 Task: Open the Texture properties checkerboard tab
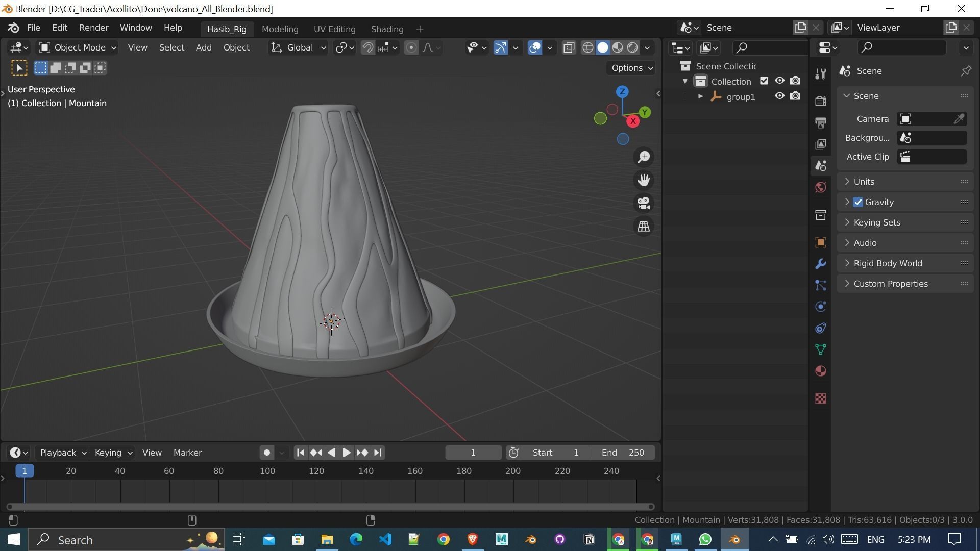click(820, 398)
